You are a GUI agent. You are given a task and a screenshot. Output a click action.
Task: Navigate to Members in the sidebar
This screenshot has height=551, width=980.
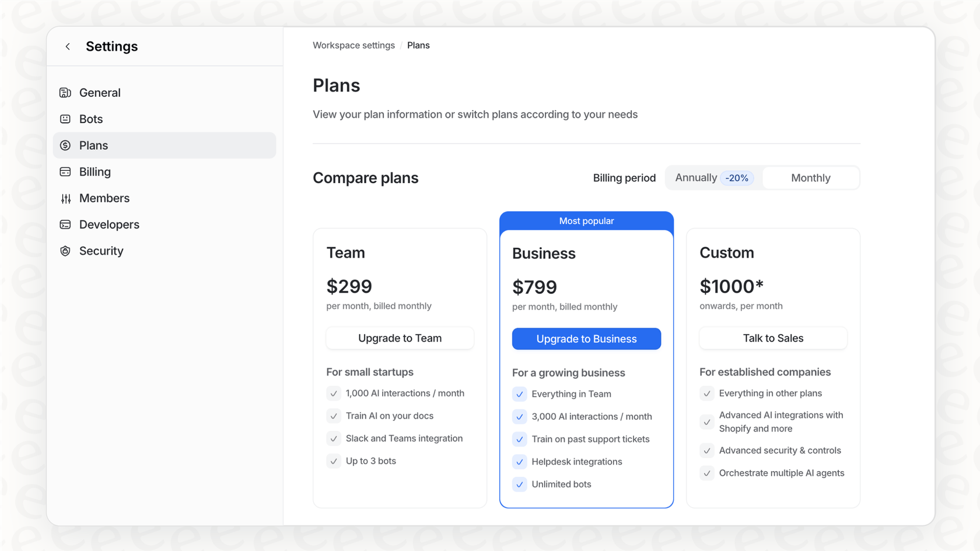[104, 198]
